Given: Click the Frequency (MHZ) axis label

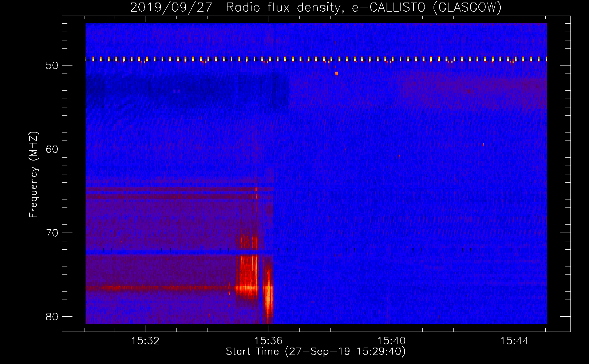Looking at the screenshot, I should (33, 175).
